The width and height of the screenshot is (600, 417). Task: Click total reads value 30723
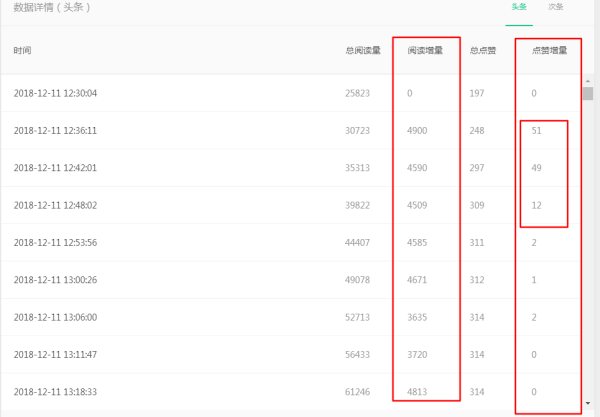[357, 131]
